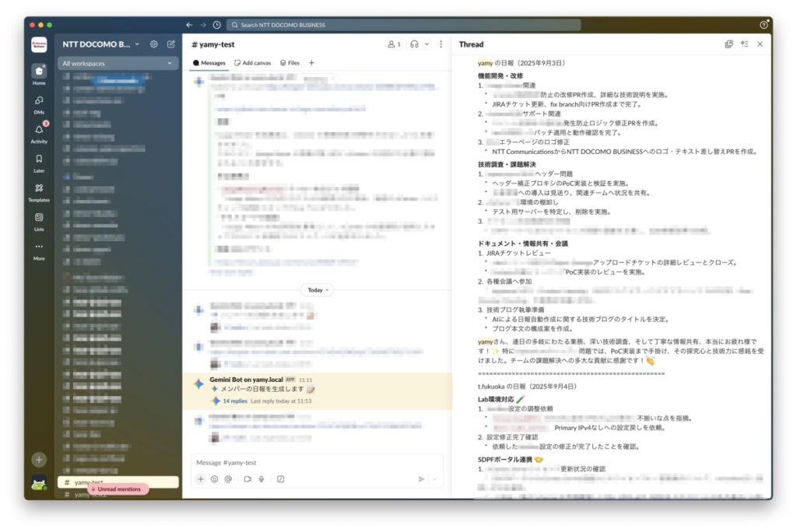Viewport: 797px width, 532px height.
Task: Open the DMs section in sidebar
Action: [x=39, y=103]
